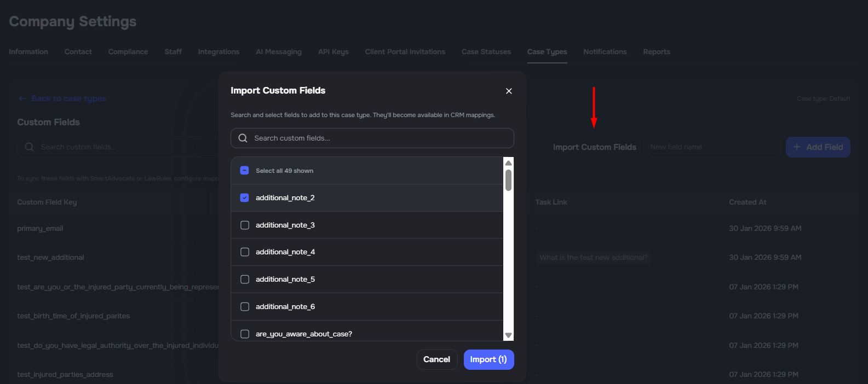This screenshot has width=868, height=384.
Task: Click the back arrow to case types
Action: coord(22,99)
